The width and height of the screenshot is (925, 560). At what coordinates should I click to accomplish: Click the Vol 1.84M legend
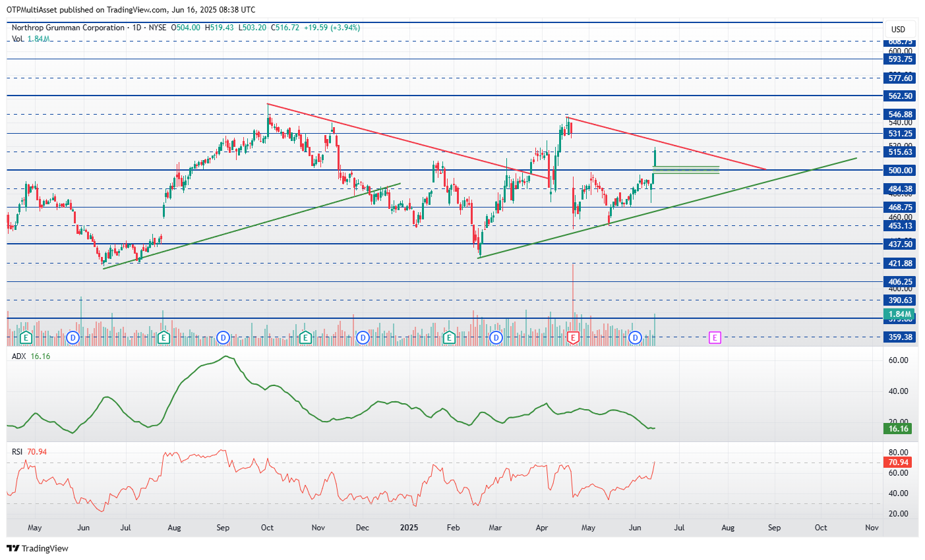click(x=30, y=39)
